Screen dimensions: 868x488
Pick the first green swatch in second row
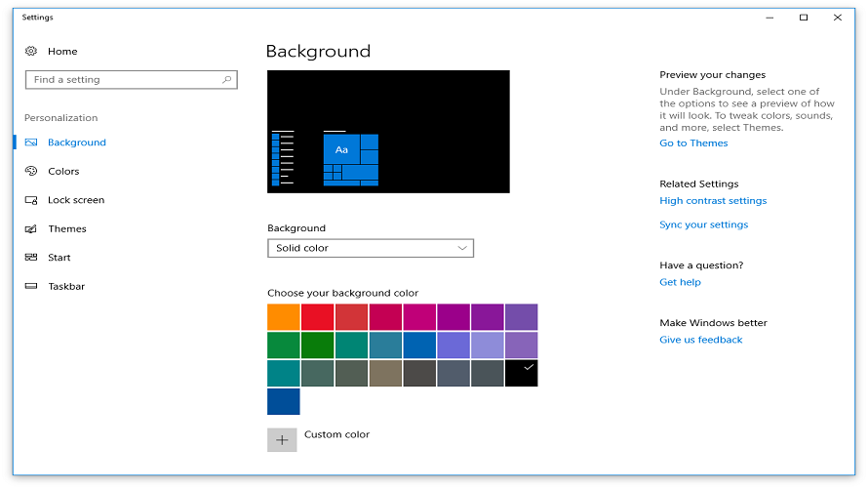pyautogui.click(x=284, y=346)
